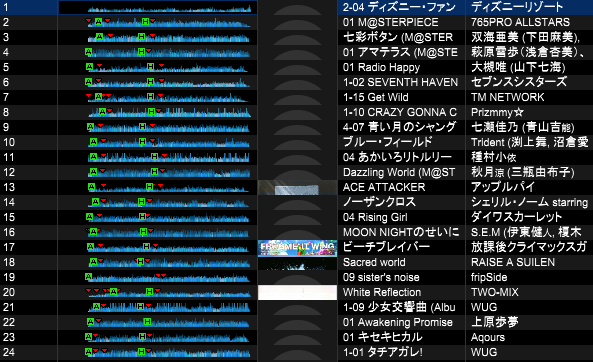
Task: Select track title 4-07 青い月のシャング
Action: 399,127
